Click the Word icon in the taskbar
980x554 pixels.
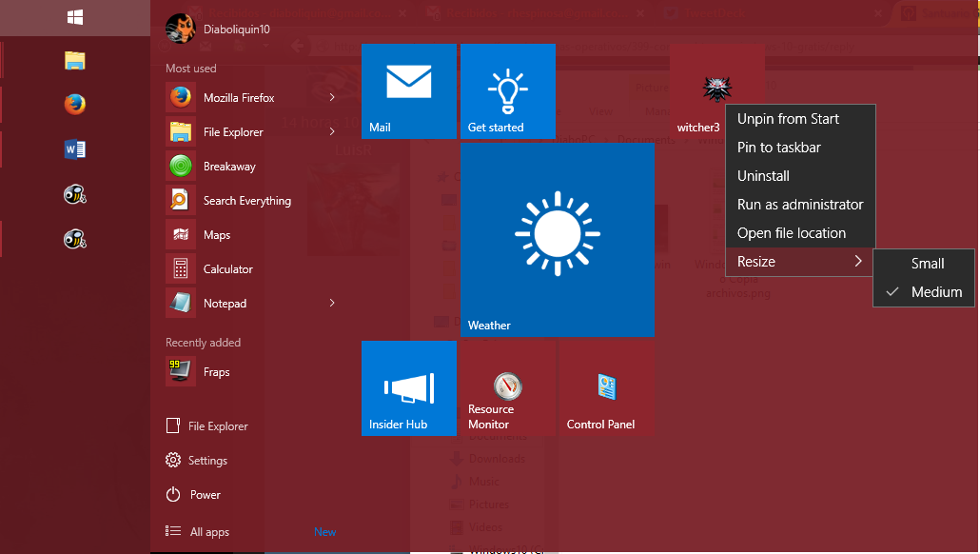(75, 148)
